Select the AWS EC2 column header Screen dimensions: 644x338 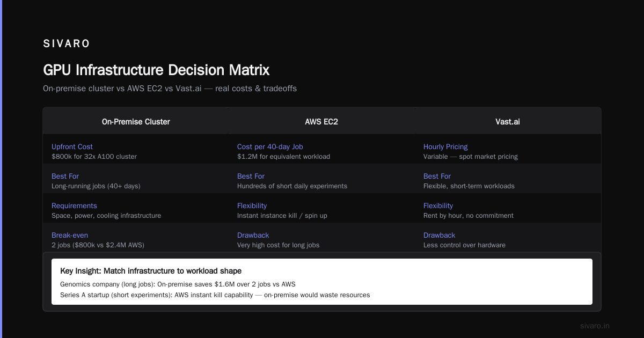pyautogui.click(x=321, y=122)
